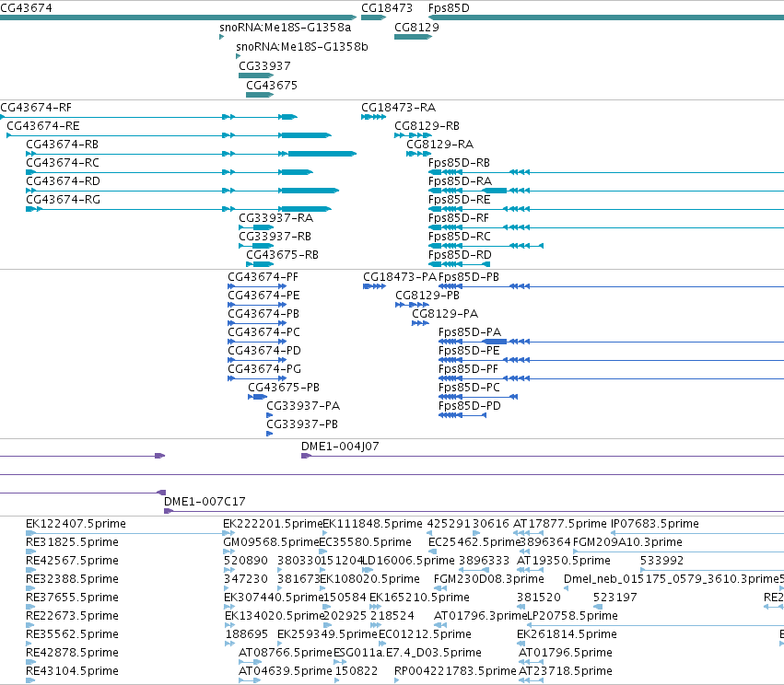Open transcript CG43674-RD
The height and width of the screenshot is (685, 784).
[63, 181]
